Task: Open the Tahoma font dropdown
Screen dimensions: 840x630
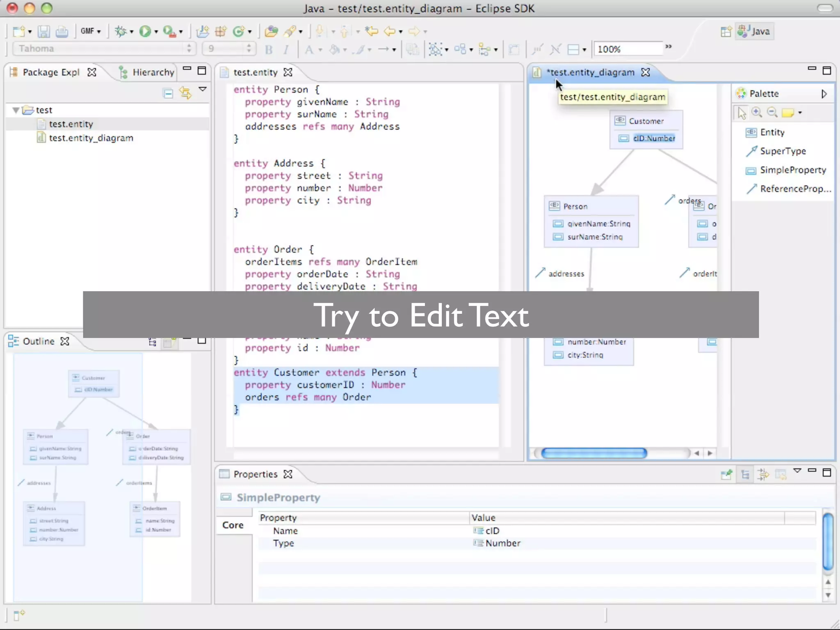Action: pos(104,49)
